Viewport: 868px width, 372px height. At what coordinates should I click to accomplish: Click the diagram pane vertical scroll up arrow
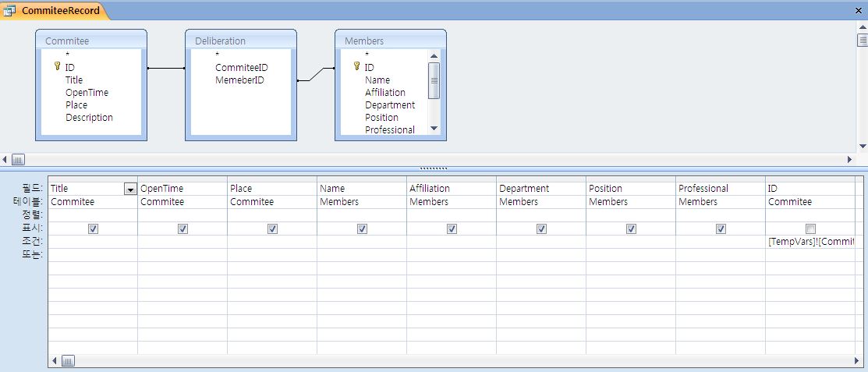point(863,27)
